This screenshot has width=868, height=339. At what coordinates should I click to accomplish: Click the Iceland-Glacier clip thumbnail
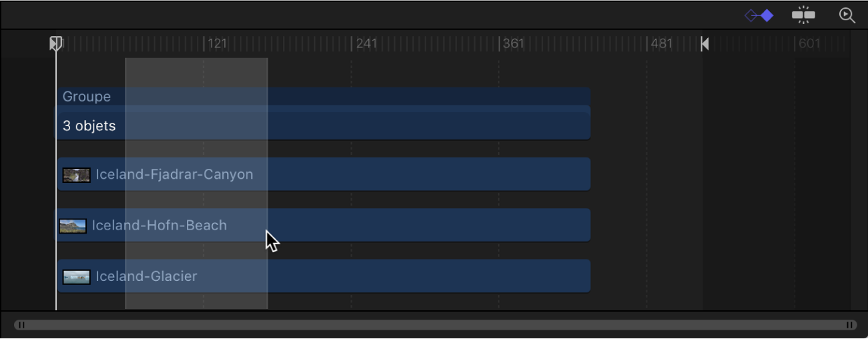(76, 277)
